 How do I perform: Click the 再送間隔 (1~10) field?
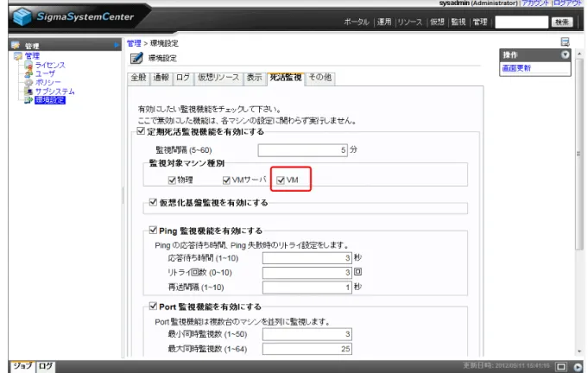coord(307,288)
